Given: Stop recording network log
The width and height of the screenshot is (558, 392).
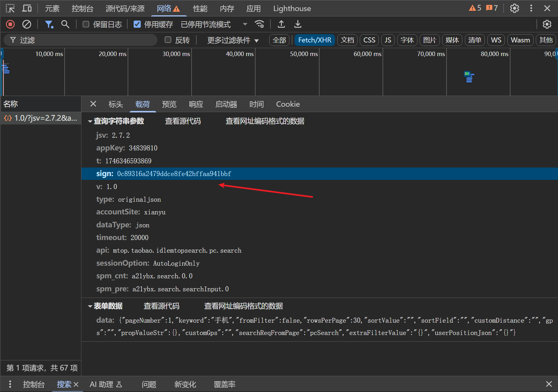Looking at the screenshot, I should tap(10, 24).
